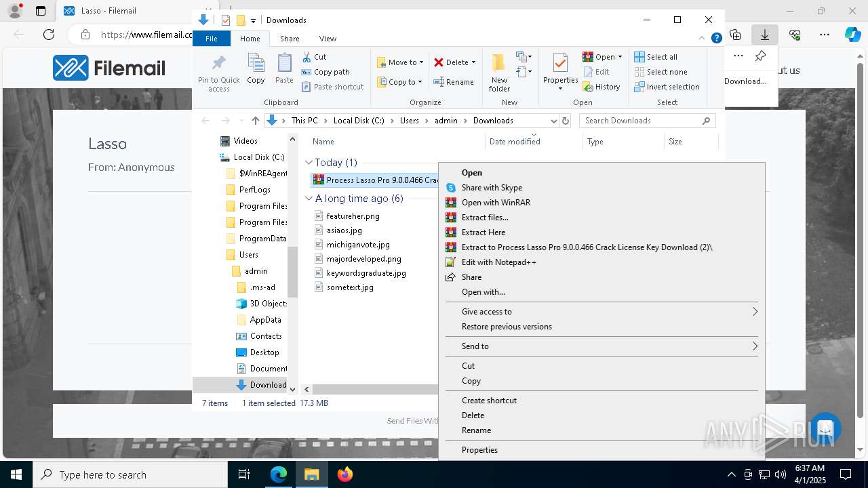The height and width of the screenshot is (488, 868).
Task: Expand the Give access to submenu
Action: tap(601, 312)
